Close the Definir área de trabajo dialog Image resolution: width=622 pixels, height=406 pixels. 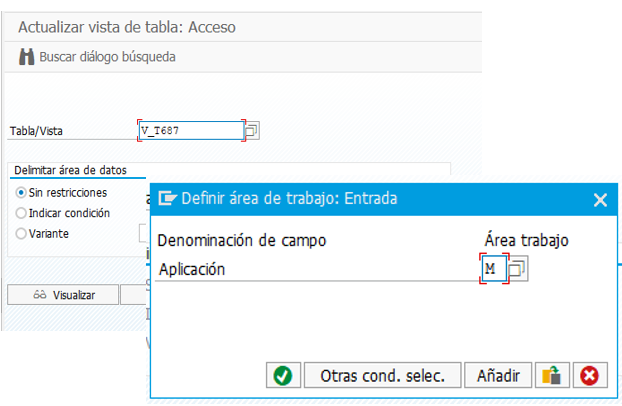tap(600, 200)
